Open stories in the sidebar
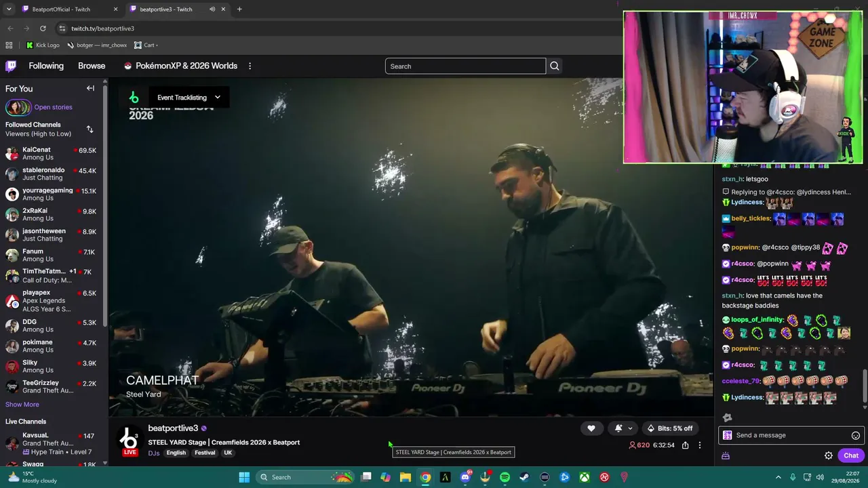 coord(53,107)
